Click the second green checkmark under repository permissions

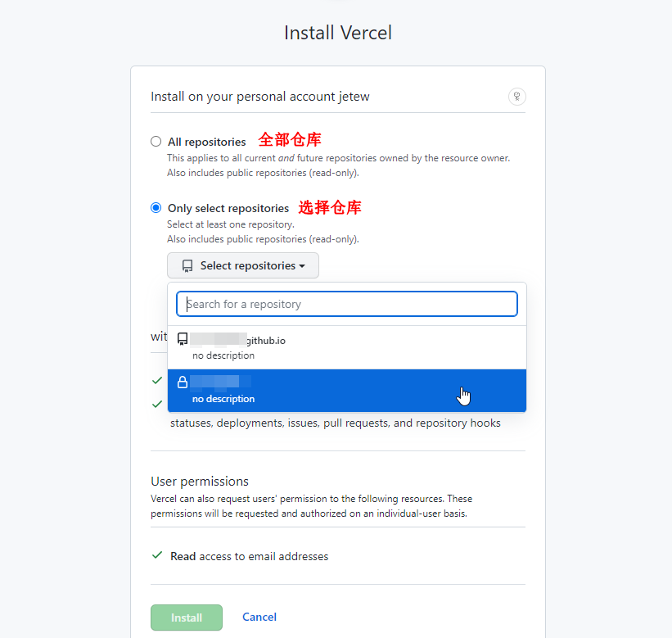[157, 404]
